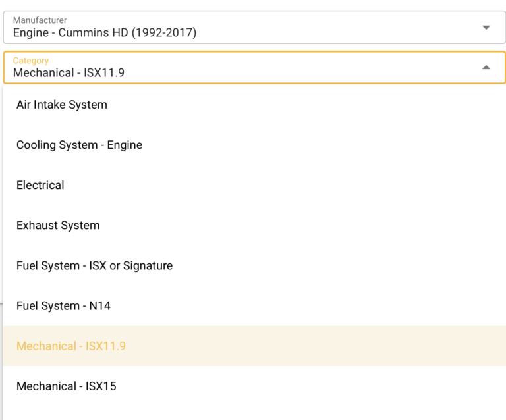506x420 pixels.
Task: Click empty area right of Air Intake System
Action: pyautogui.click(x=296, y=105)
